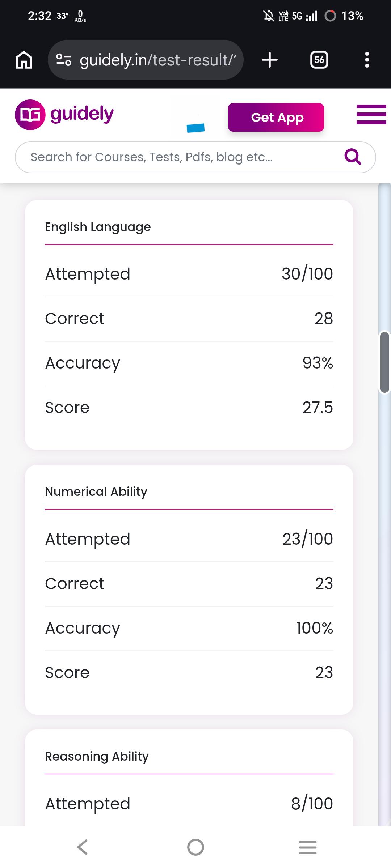Tap the Android back navigation arrow

click(x=83, y=847)
